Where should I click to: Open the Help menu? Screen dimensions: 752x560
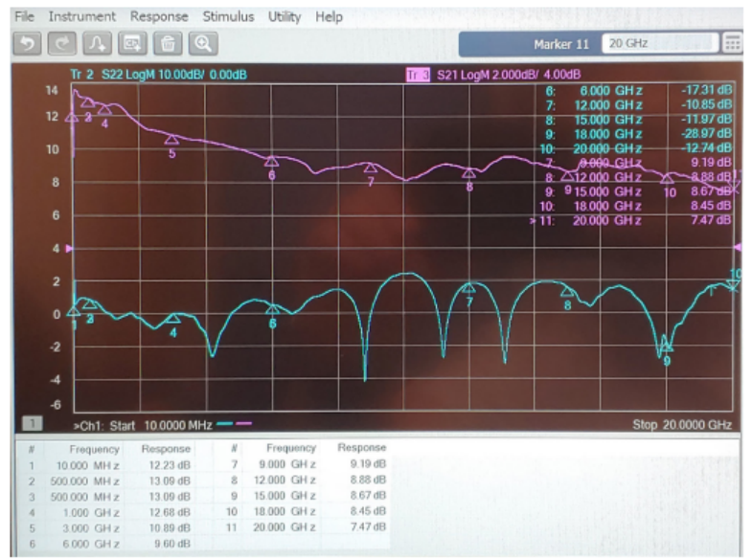[329, 16]
